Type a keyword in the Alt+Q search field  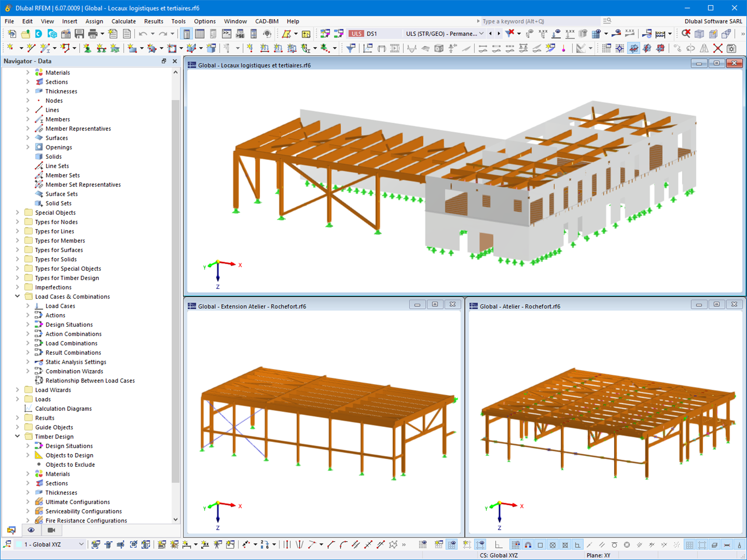537,21
